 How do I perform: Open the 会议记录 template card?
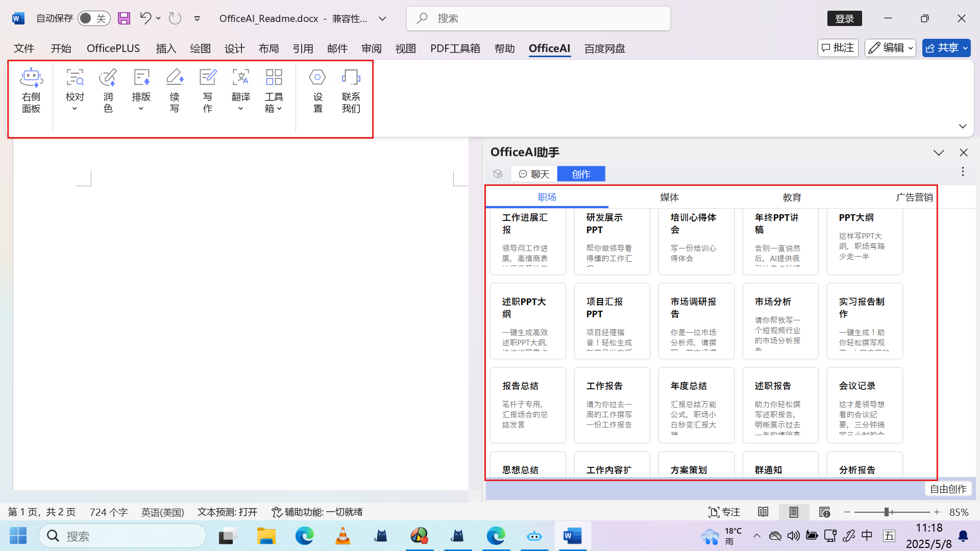[x=864, y=405]
